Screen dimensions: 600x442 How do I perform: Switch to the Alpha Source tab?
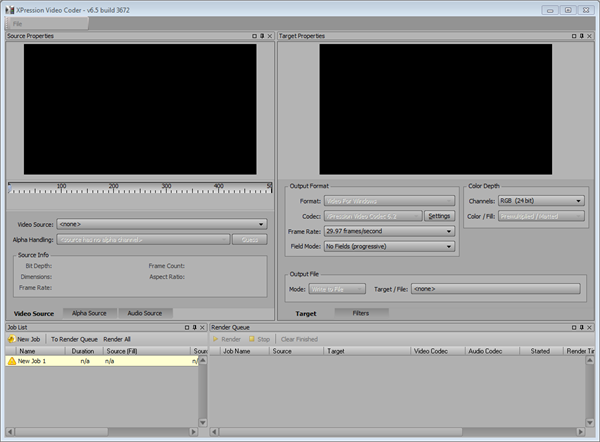point(89,313)
